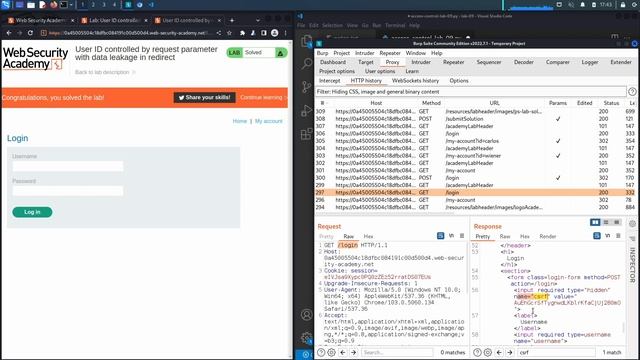Click the Password input field
Image resolution: width=640 pixels, height=360 pixels.
pos(68,191)
